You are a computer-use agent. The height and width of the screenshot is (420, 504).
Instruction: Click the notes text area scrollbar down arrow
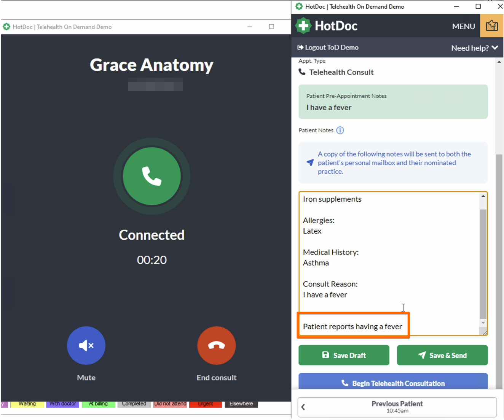pyautogui.click(x=483, y=323)
